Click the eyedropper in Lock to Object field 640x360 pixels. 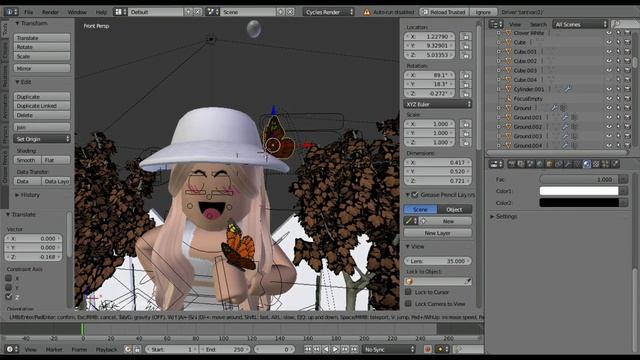468,281
